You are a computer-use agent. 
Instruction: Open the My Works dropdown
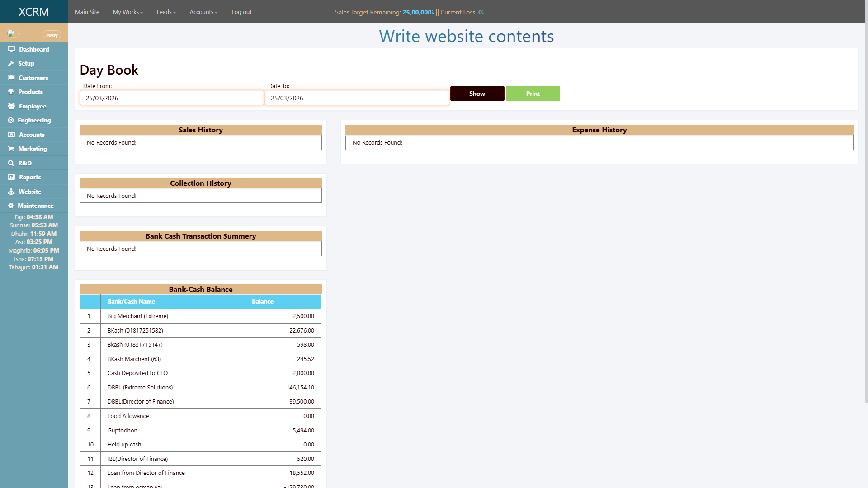tap(128, 12)
